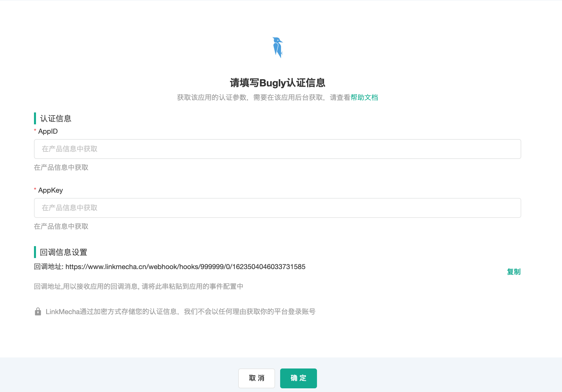
Task: Click the Bugly woodpecker logo
Action: [x=278, y=48]
